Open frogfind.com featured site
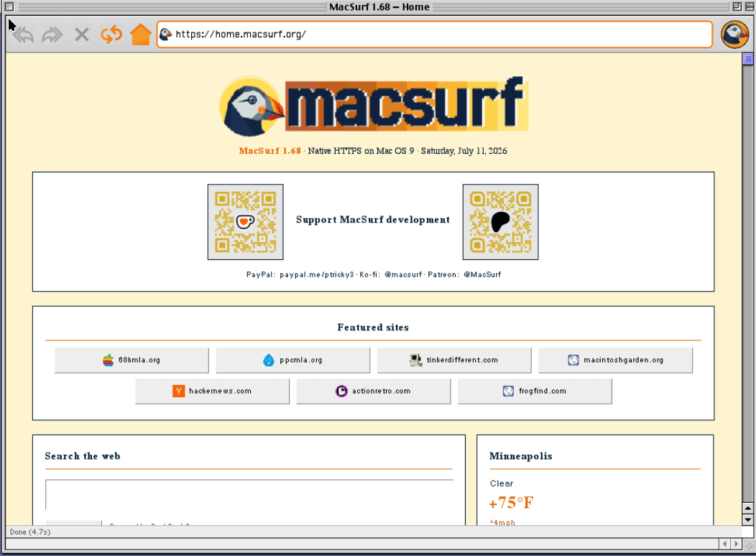 535,391
